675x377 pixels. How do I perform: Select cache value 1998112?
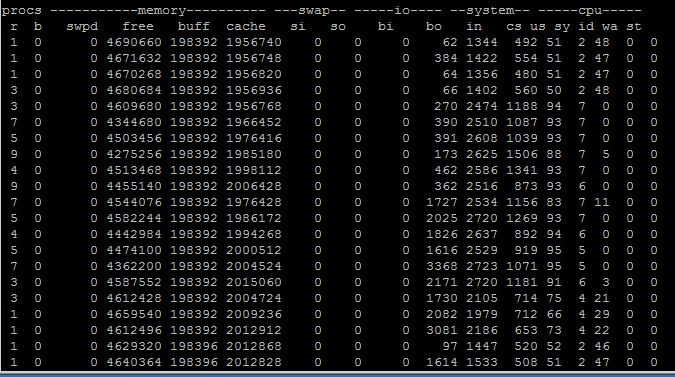(254, 170)
